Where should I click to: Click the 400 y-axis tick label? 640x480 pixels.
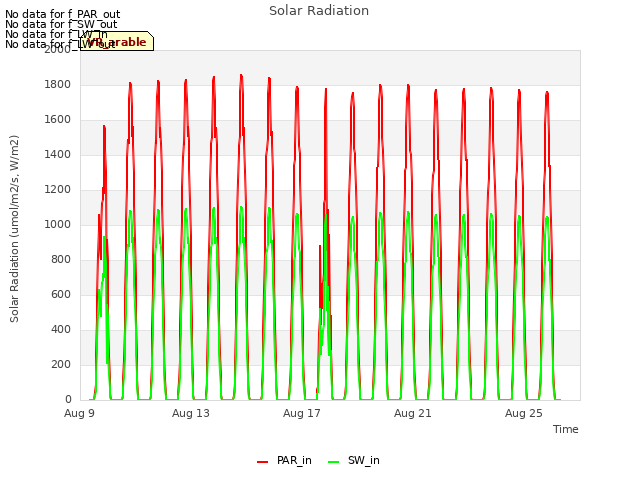(x=61, y=329)
